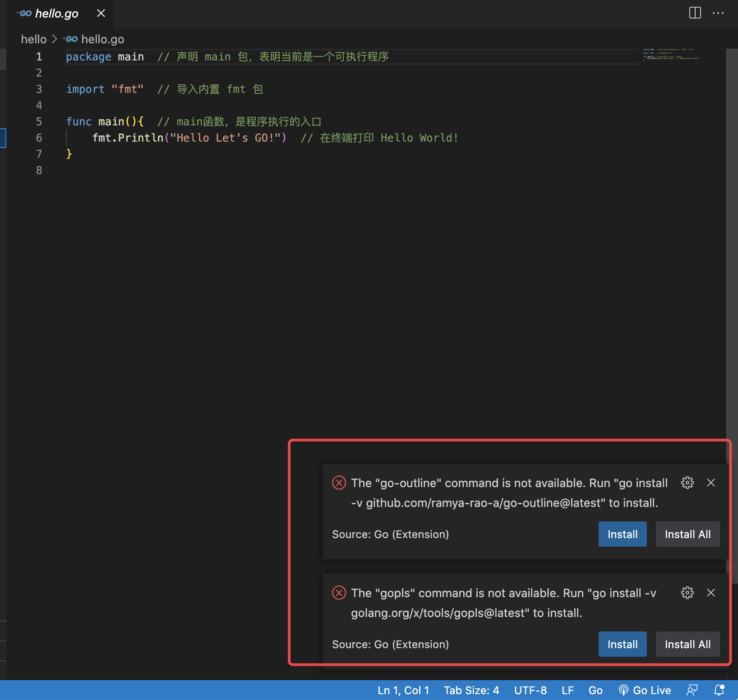
Task: Open gear settings on gopls notification
Action: (687, 593)
